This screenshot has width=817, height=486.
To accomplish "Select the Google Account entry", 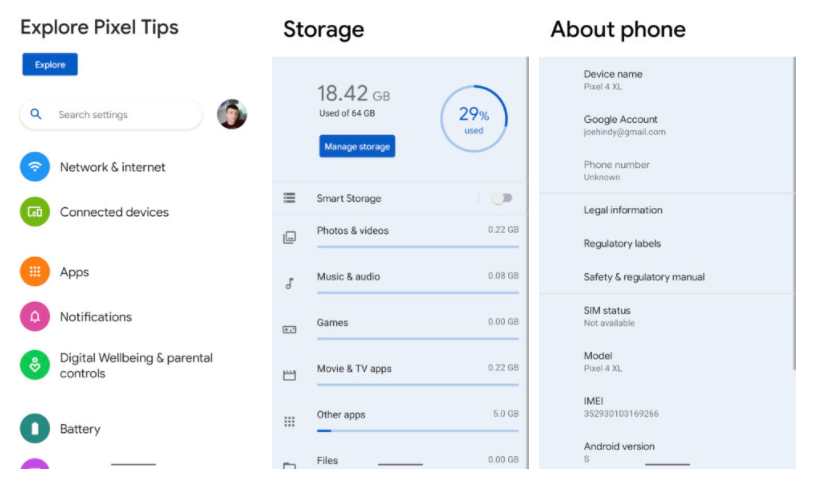I will point(624,125).
